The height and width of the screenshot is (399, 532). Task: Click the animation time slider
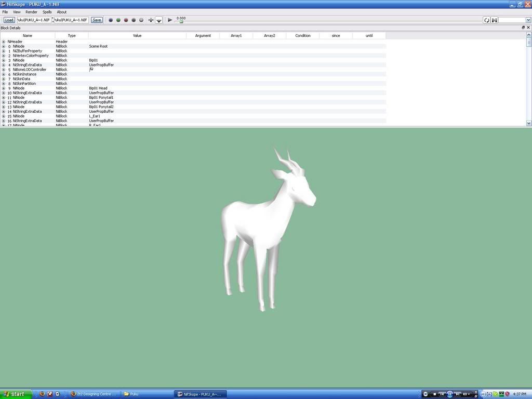181,22
